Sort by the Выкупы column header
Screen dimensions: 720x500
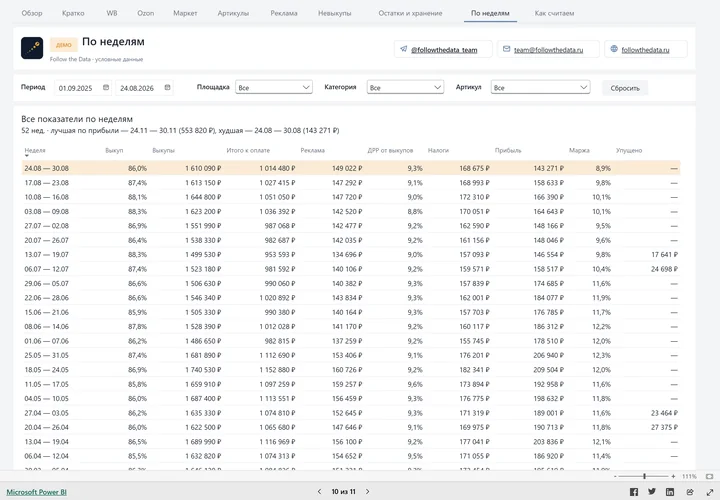pyautogui.click(x=163, y=151)
